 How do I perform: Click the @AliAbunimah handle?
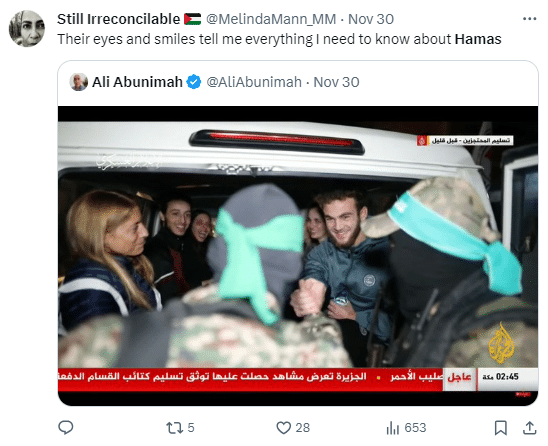tap(254, 82)
